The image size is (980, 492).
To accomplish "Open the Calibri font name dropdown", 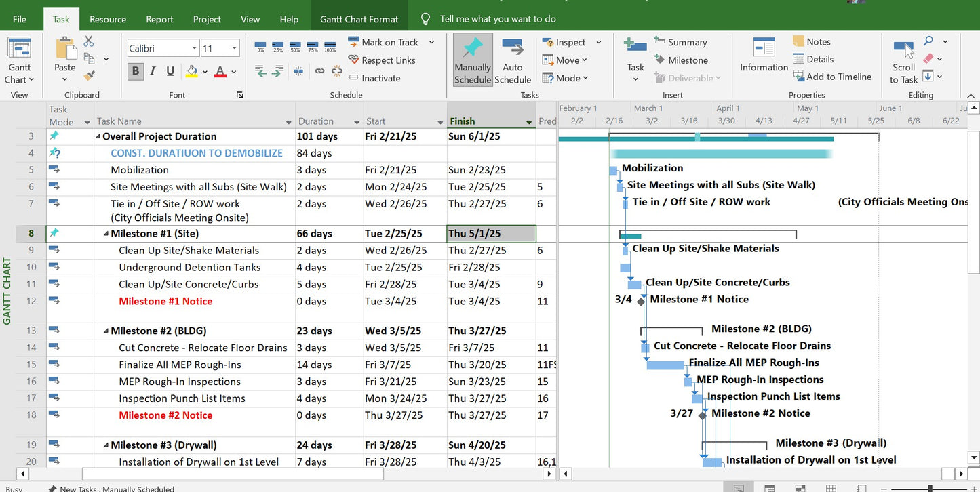I will tap(195, 48).
